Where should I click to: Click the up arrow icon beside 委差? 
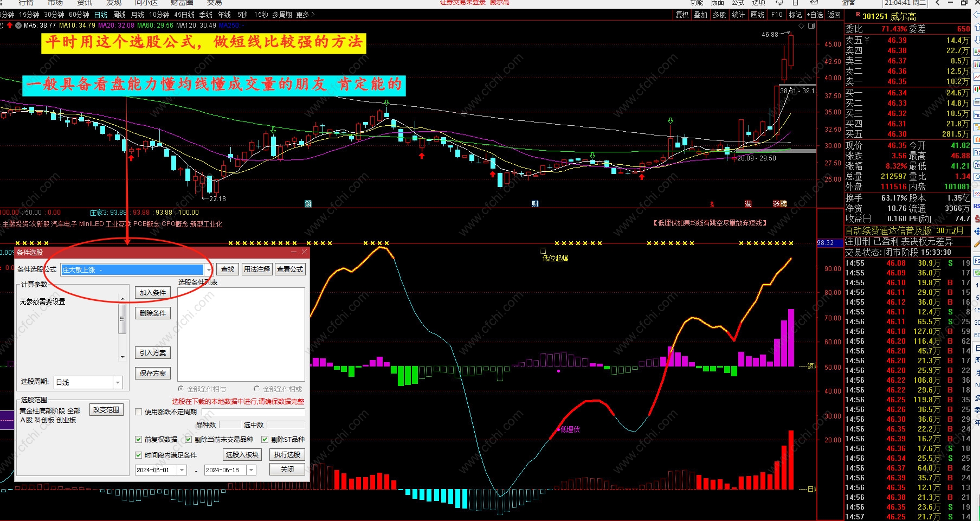coord(977,28)
